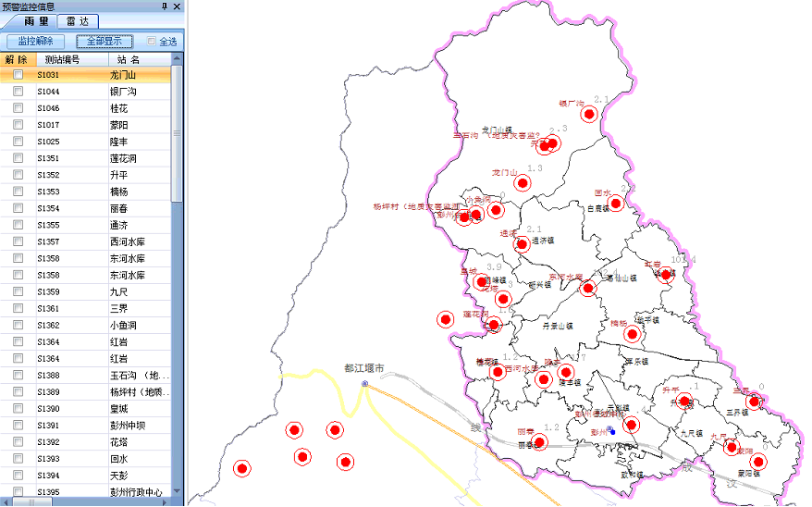Click the 都江堰市 city point on map

[x=364, y=383]
